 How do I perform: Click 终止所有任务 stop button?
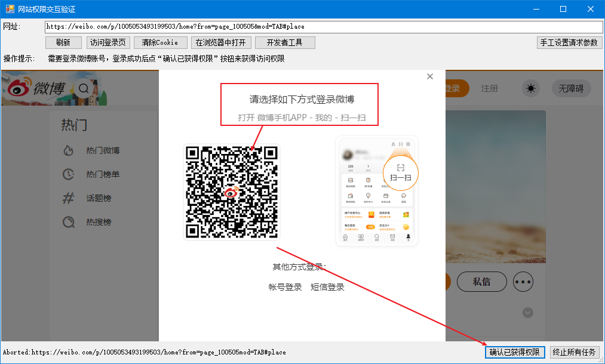click(574, 352)
